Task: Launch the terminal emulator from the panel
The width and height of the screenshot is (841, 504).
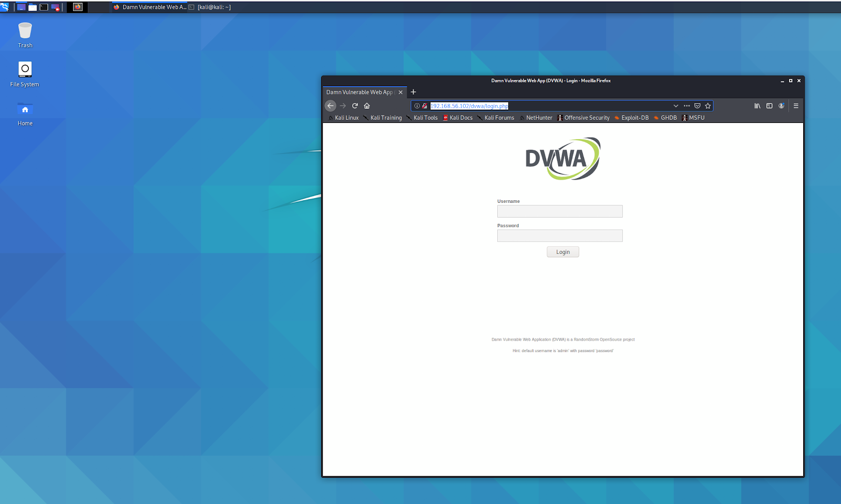Action: click(44, 7)
